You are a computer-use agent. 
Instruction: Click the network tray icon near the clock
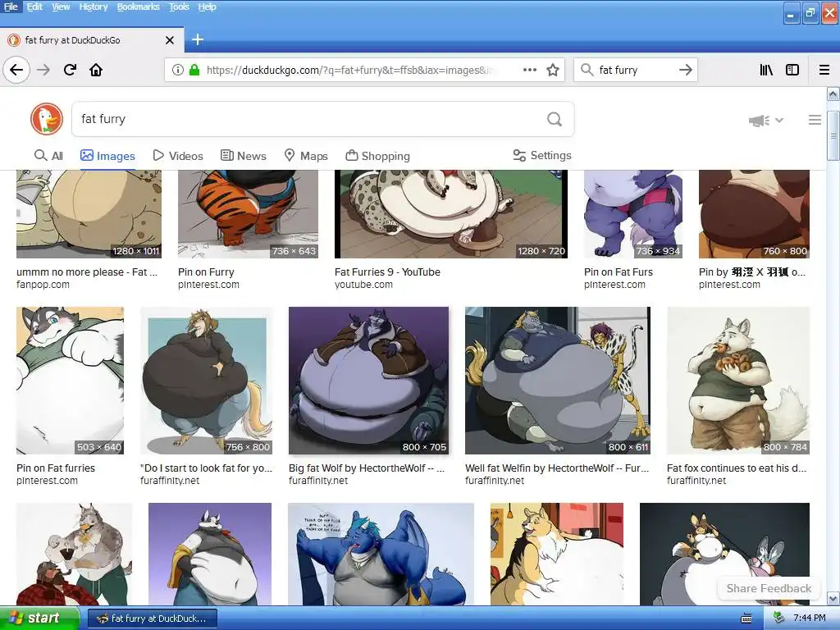click(x=778, y=618)
